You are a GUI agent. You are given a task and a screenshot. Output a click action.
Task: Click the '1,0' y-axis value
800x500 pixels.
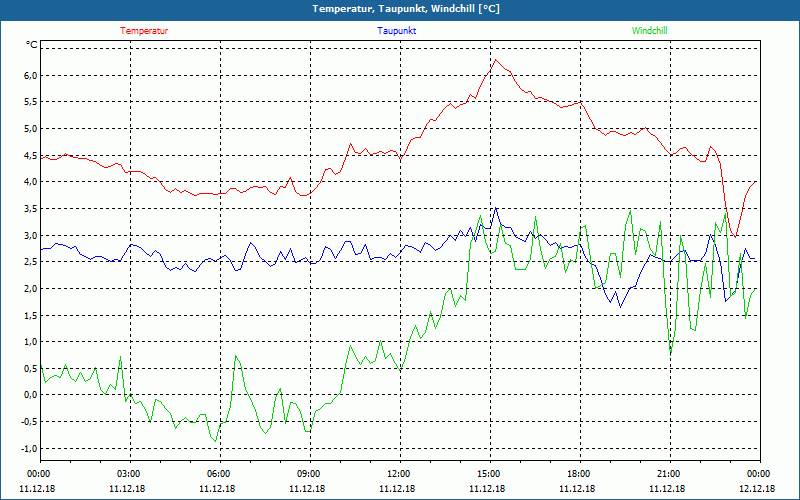[x=31, y=342]
